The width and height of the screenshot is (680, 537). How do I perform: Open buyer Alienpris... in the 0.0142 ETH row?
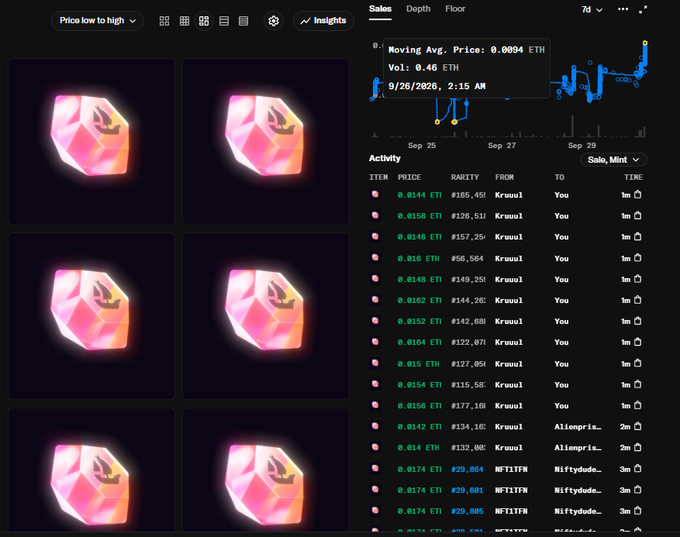(x=578, y=427)
